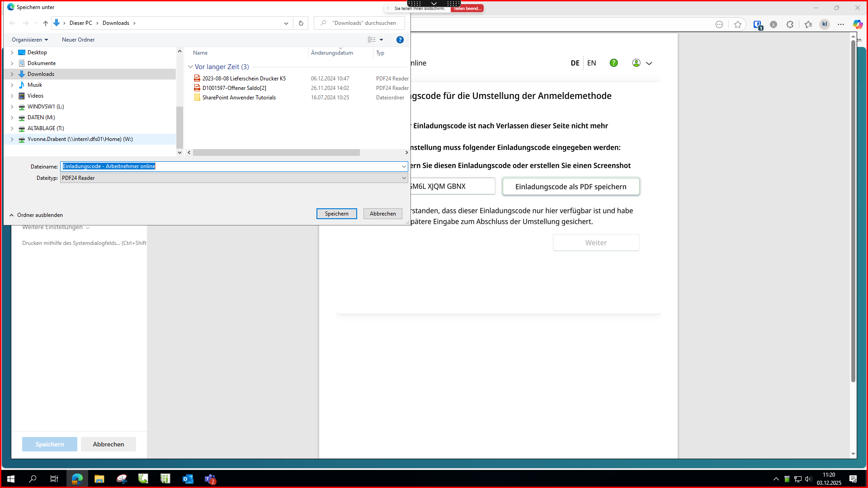Open the user account icon on webpage
The width and height of the screenshot is (868, 488).
coord(636,63)
